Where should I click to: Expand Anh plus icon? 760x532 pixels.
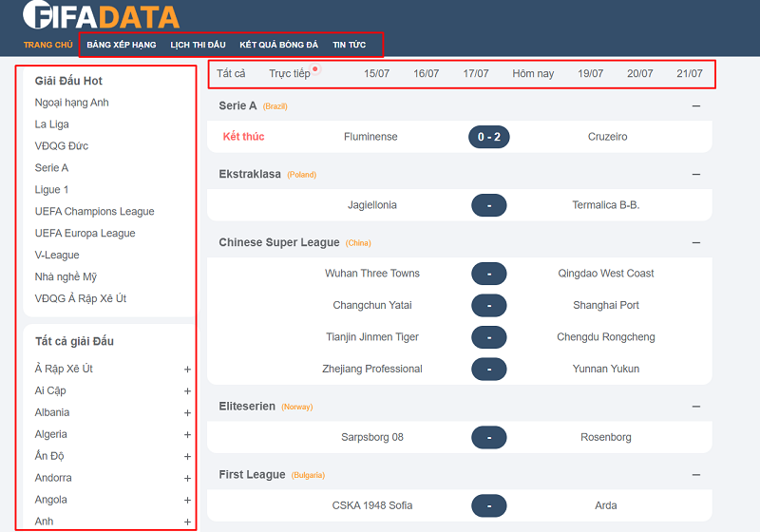[187, 522]
